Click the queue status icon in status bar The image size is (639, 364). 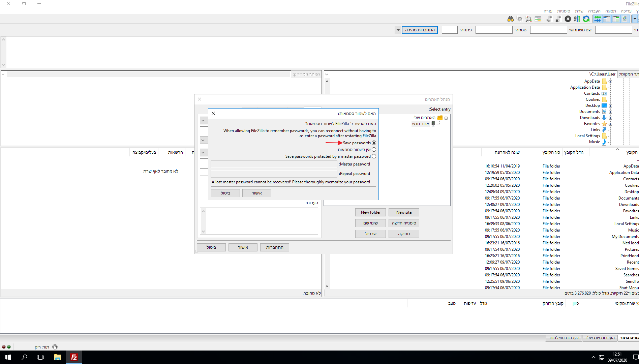(x=55, y=347)
